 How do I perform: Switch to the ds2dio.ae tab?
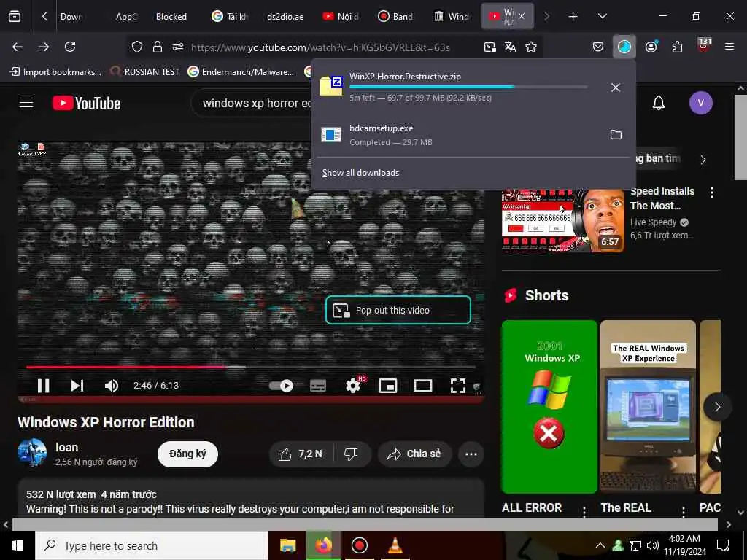click(x=285, y=17)
